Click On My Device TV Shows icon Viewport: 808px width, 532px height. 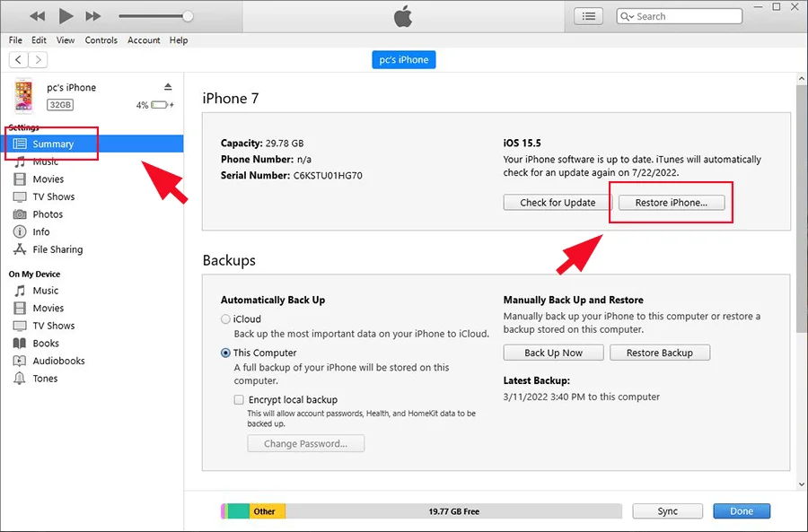pos(20,326)
